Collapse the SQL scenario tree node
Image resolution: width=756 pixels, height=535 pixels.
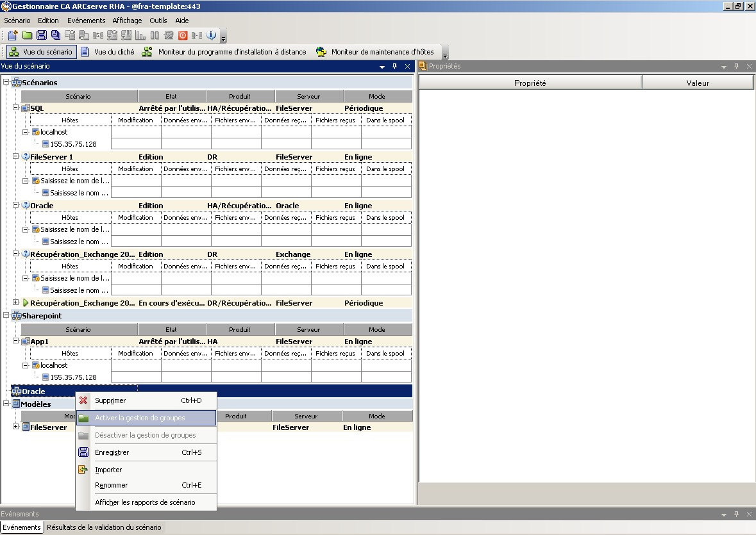click(x=16, y=108)
